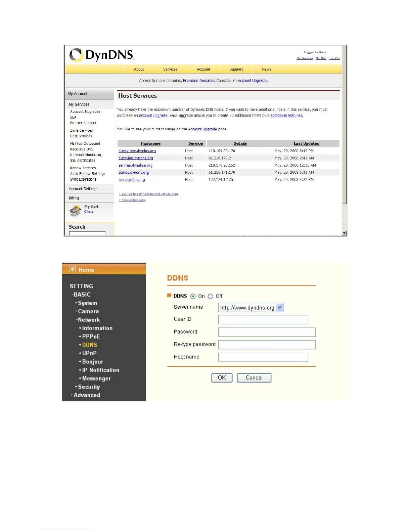Expand the Advanced settings section
The height and width of the screenshot is (532, 411).
click(x=85, y=395)
